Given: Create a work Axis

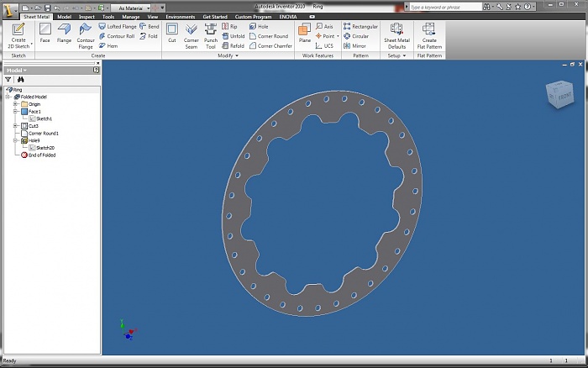Looking at the screenshot, I should tap(324, 26).
